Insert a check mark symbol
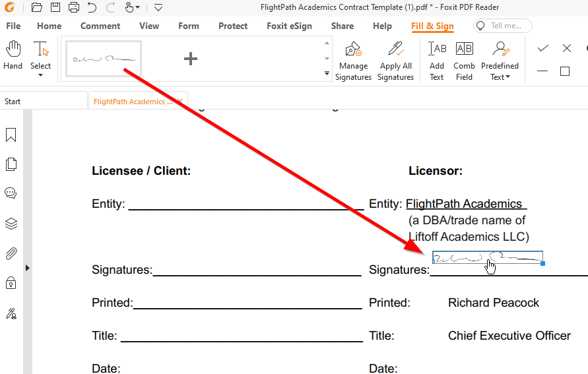588x374 pixels. (x=542, y=48)
